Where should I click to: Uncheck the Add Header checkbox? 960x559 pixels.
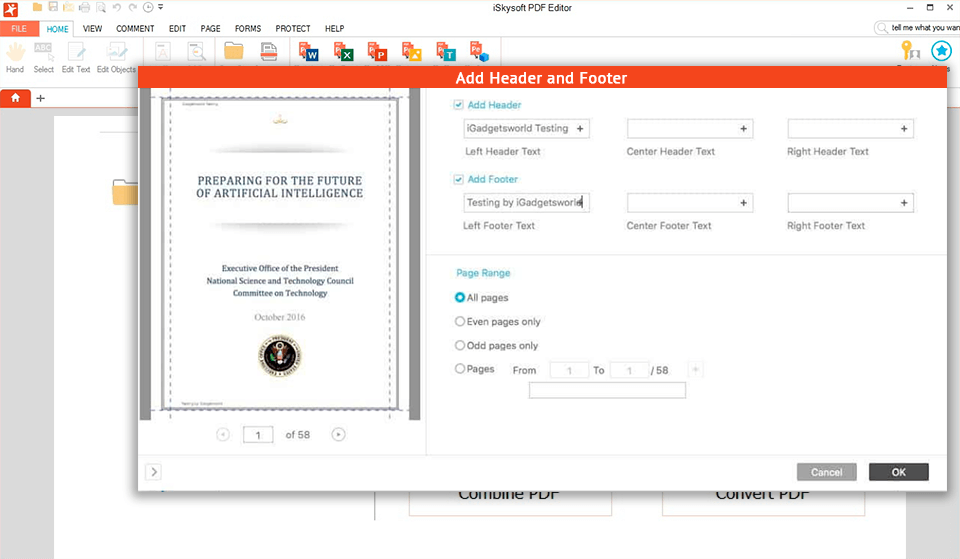(x=458, y=105)
